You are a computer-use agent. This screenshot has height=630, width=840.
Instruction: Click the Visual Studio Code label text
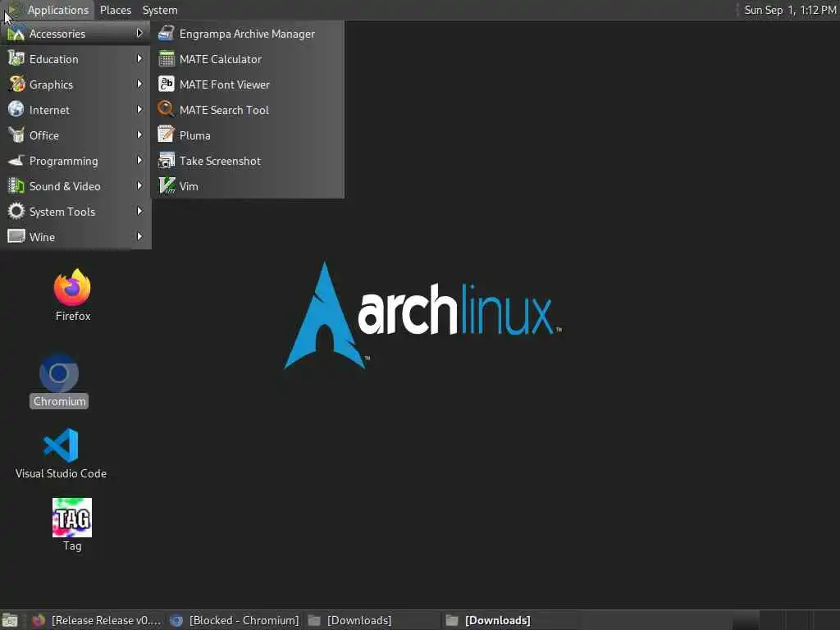click(61, 473)
